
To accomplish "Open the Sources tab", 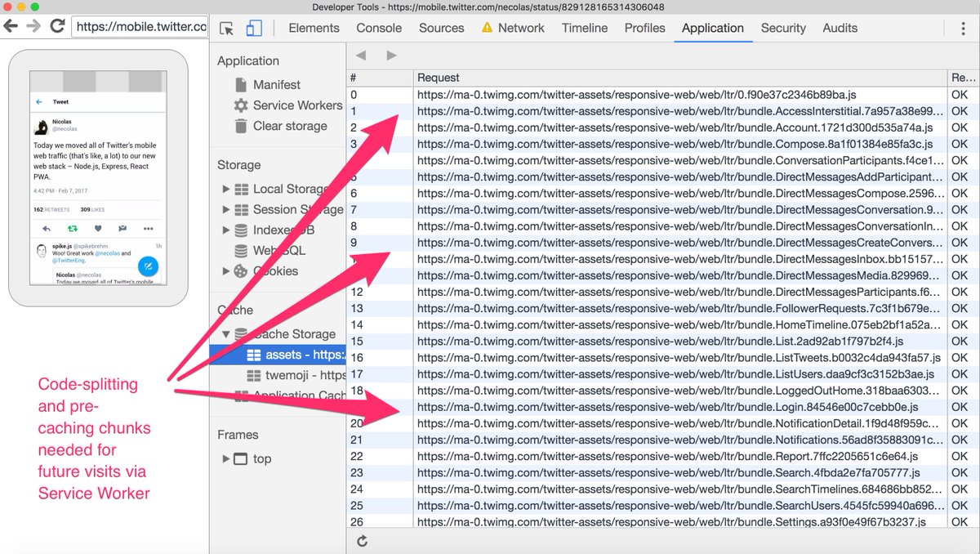I will coord(442,28).
